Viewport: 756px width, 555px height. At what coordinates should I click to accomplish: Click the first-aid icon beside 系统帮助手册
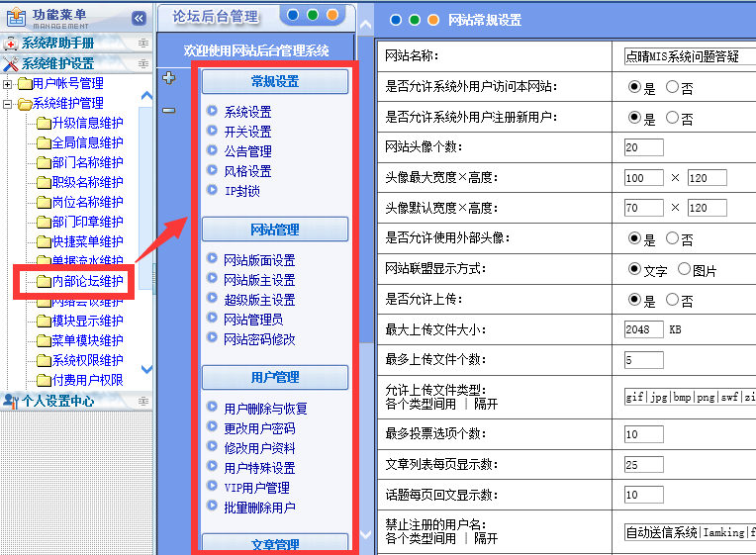pyautogui.click(x=10, y=45)
